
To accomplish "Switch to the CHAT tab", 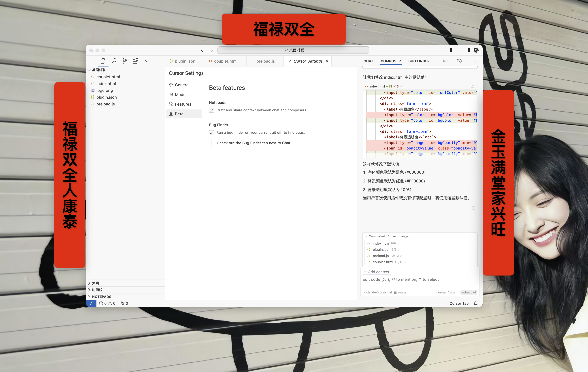I will coord(368,61).
